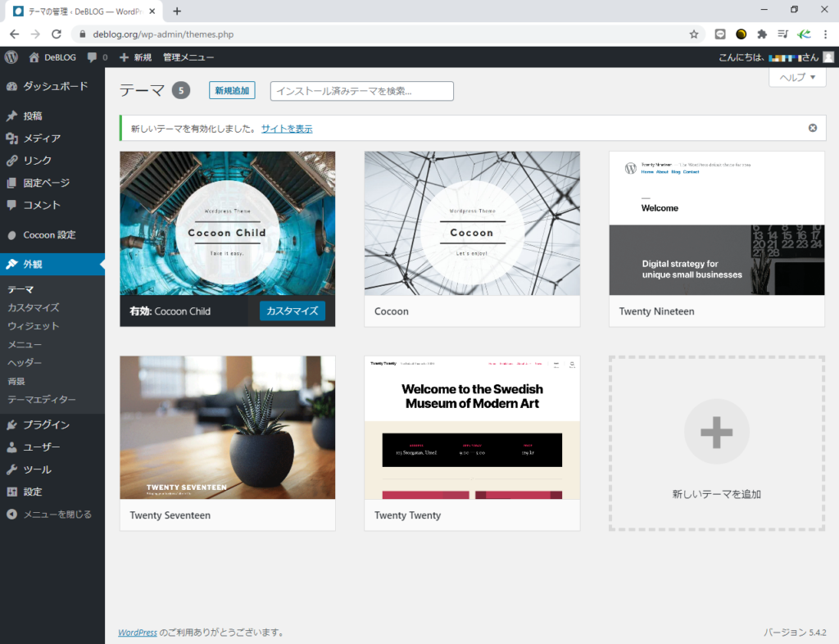The image size is (839, 644).
Task: Open the DeBLOG site name menu
Action: tap(60, 57)
